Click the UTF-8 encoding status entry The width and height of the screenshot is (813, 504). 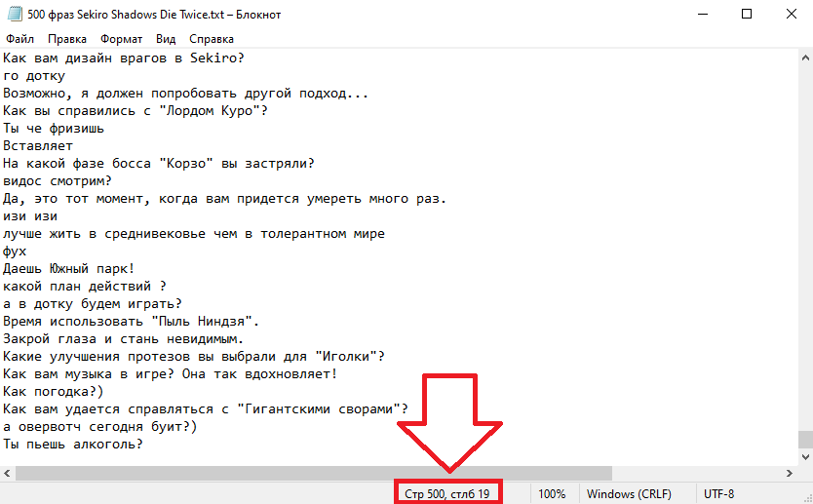coord(718,493)
